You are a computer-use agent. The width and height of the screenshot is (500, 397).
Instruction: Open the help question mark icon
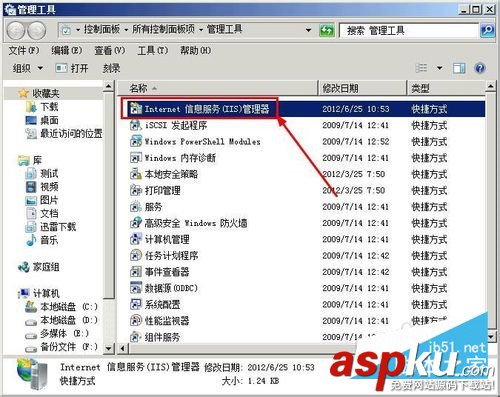pyautogui.click(x=480, y=69)
